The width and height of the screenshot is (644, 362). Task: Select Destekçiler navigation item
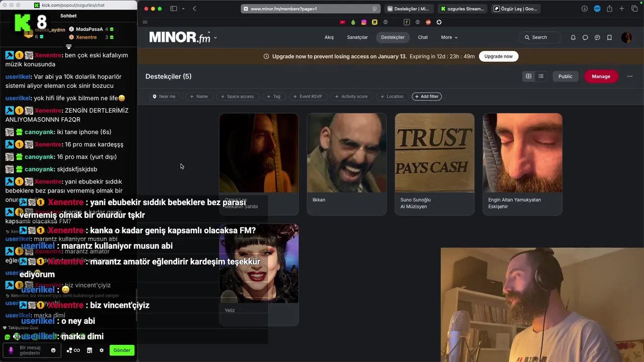click(x=393, y=37)
